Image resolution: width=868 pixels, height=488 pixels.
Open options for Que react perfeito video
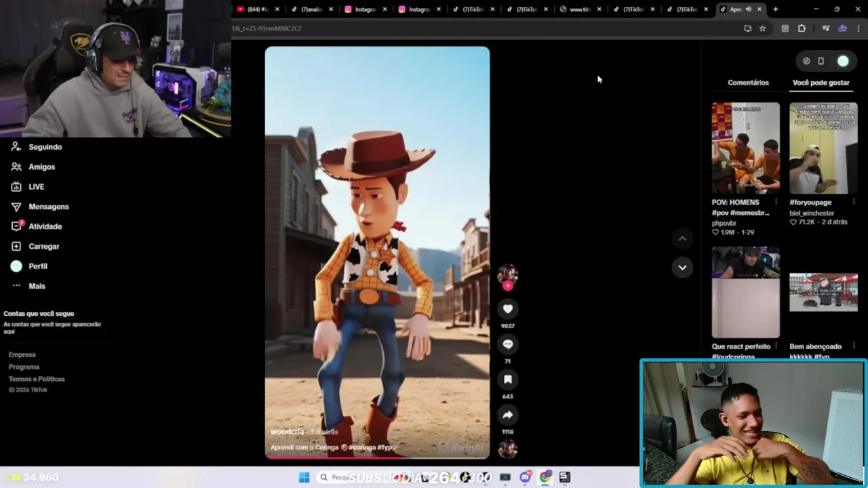point(776,346)
